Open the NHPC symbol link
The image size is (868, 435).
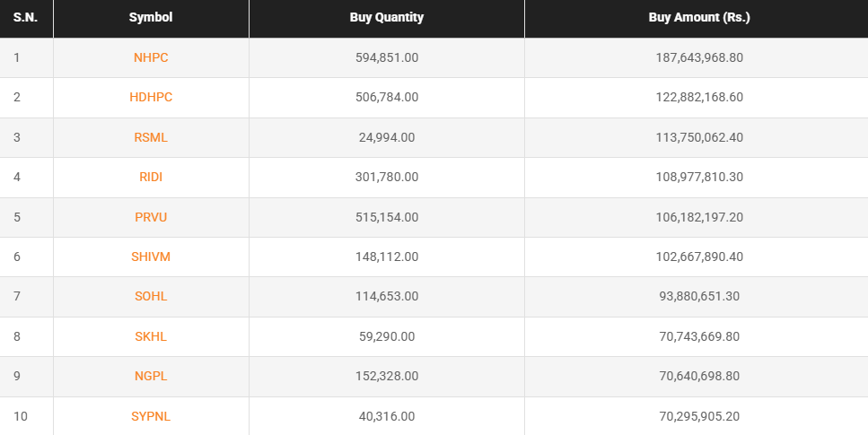tap(151, 57)
